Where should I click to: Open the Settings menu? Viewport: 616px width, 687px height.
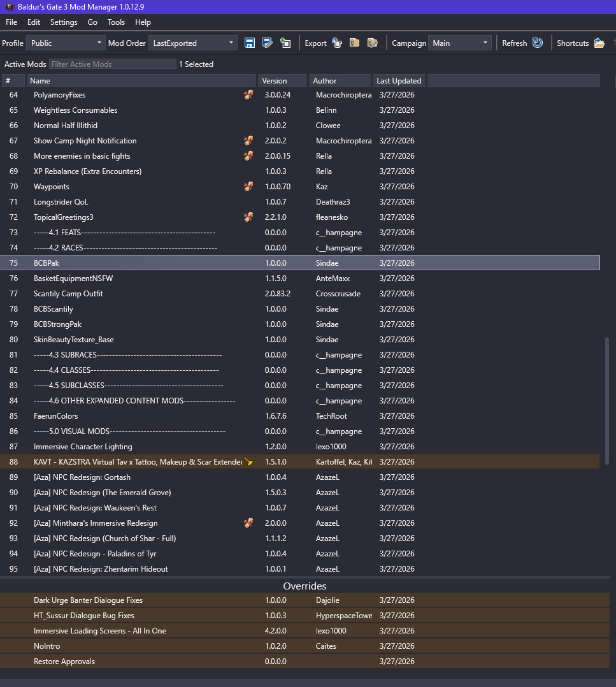[x=64, y=22]
